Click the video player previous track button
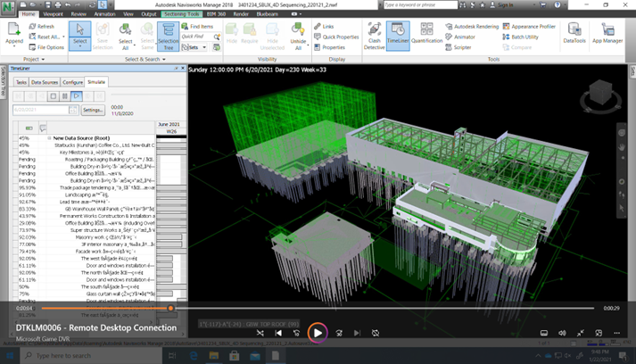636x364 pixels. [278, 333]
